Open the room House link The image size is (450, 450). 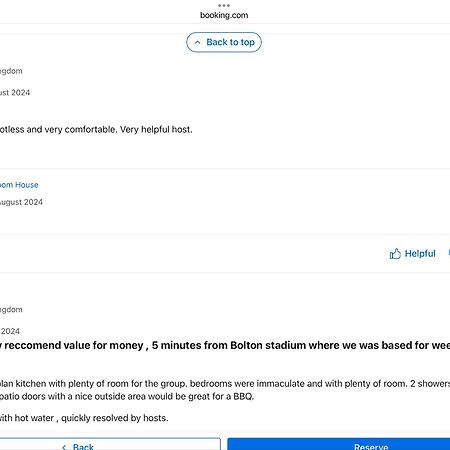[x=19, y=185]
